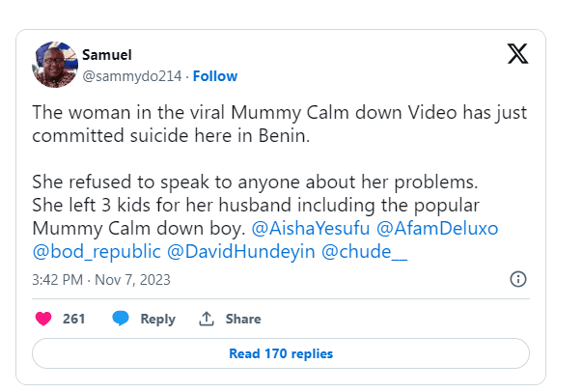Open the tweet info circle icon

tap(517, 279)
